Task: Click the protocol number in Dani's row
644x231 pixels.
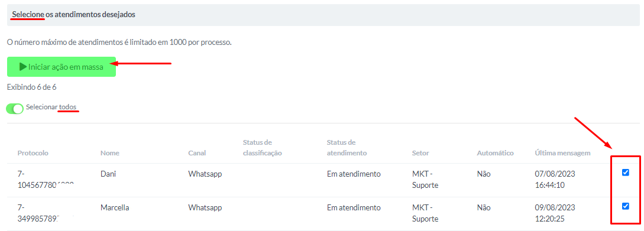Action: (x=45, y=179)
